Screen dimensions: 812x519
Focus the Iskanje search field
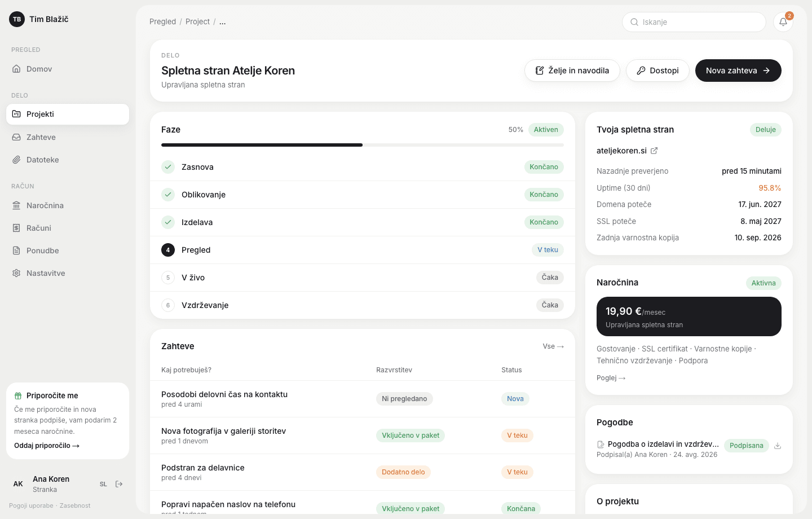[x=694, y=22]
